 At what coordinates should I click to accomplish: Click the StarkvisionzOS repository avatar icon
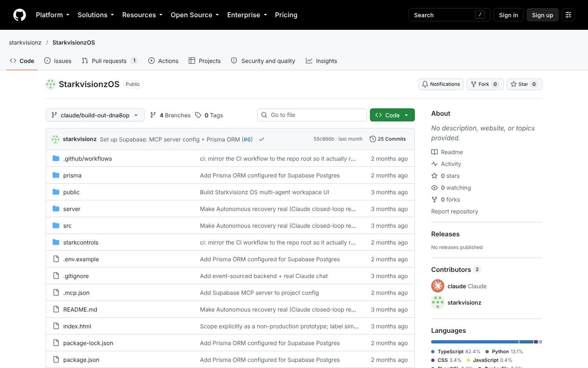pos(51,84)
